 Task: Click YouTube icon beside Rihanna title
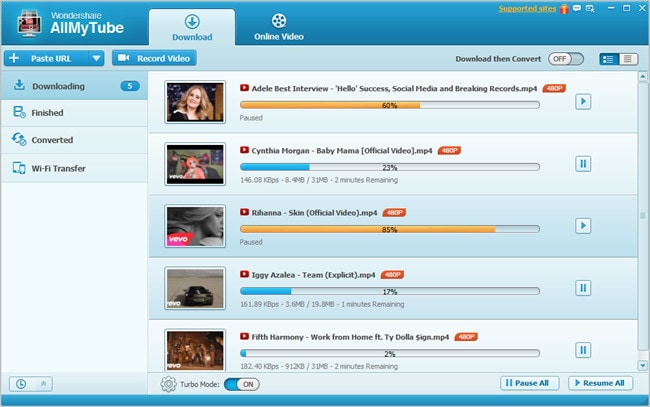[244, 212]
